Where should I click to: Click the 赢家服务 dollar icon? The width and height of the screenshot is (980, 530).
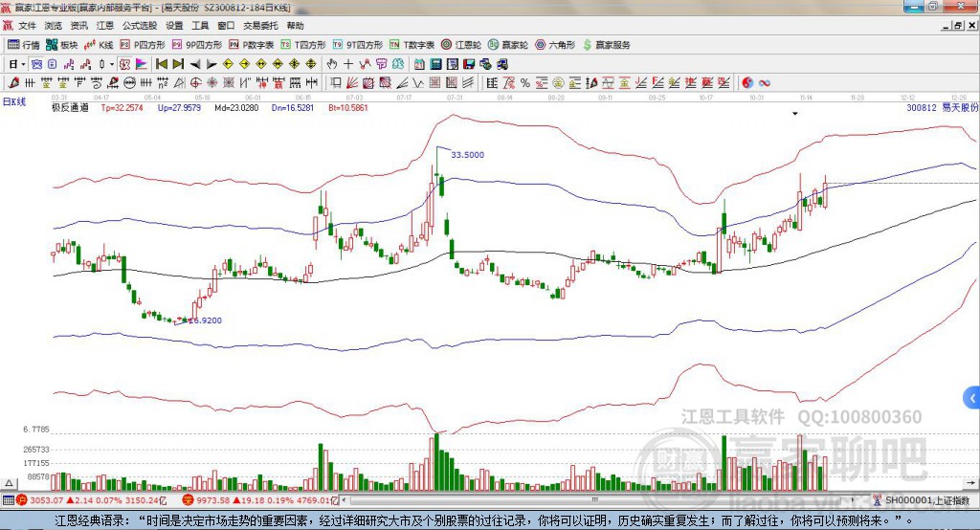[607, 45]
